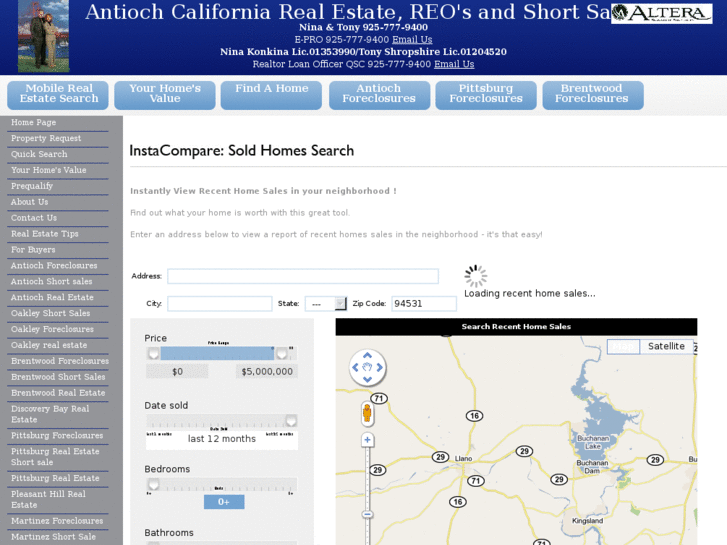Screen dimensions: 727x545
Task: Switch the map to Map view
Action: pyautogui.click(x=623, y=346)
